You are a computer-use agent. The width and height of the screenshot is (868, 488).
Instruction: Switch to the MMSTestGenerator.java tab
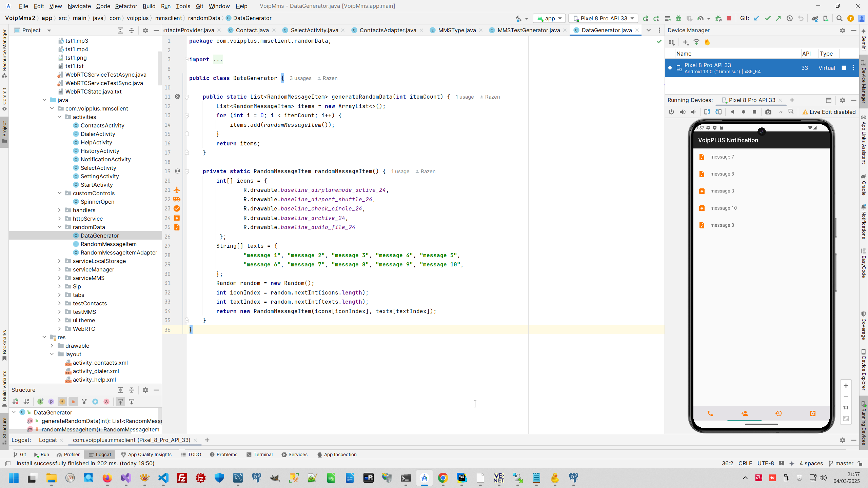(x=528, y=30)
